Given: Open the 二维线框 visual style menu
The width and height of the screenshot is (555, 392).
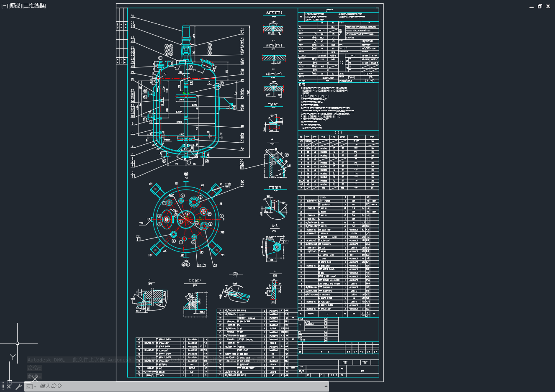Looking at the screenshot, I should (34, 6).
